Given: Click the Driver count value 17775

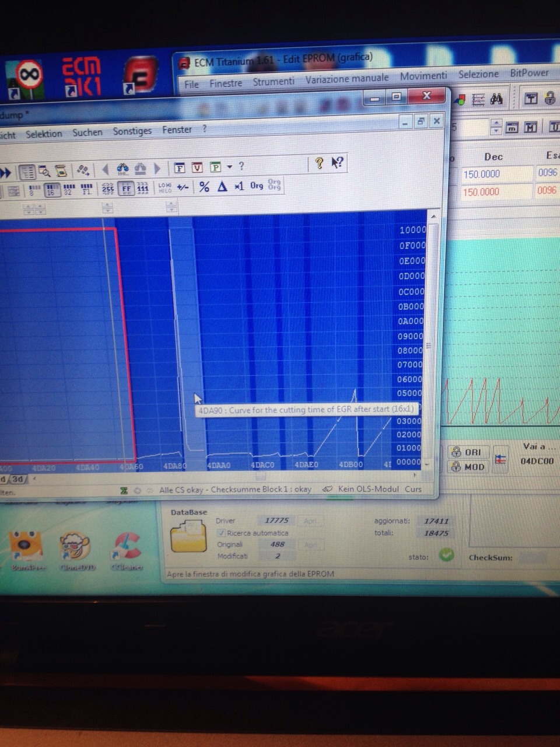Looking at the screenshot, I should [x=276, y=521].
